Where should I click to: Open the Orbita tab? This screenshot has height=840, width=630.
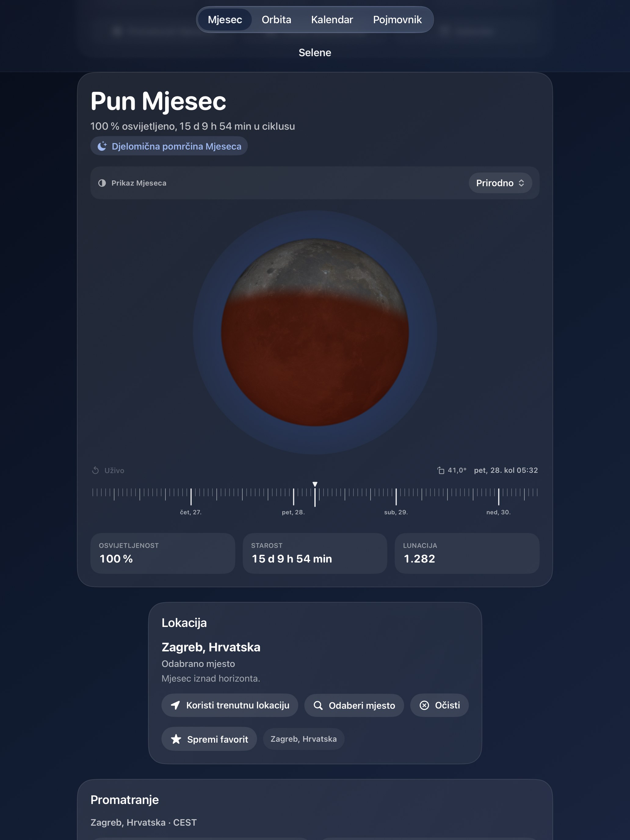coord(277,20)
